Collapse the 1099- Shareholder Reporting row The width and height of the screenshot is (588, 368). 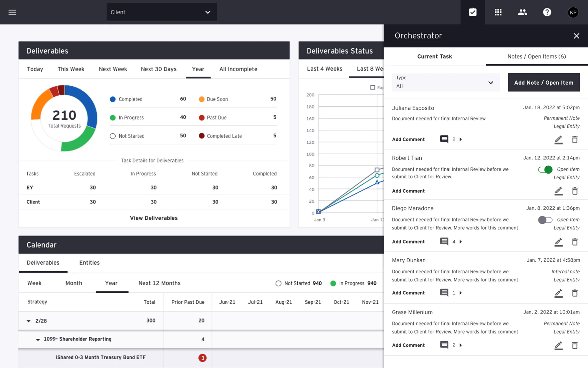pos(38,340)
